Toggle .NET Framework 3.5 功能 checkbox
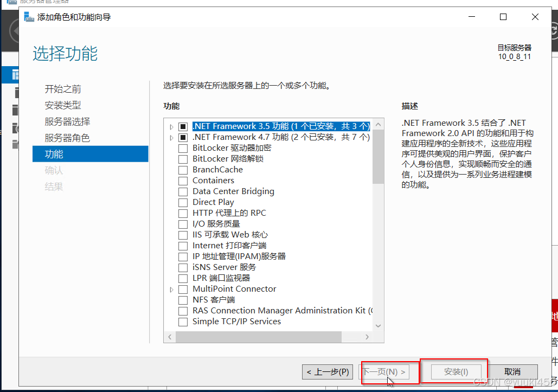This screenshot has width=558, height=392. (x=183, y=127)
